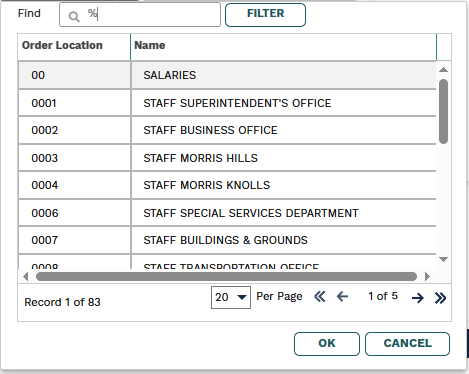Click the vertical scrollbar down arrow
The width and height of the screenshot is (469, 374).
(443, 259)
